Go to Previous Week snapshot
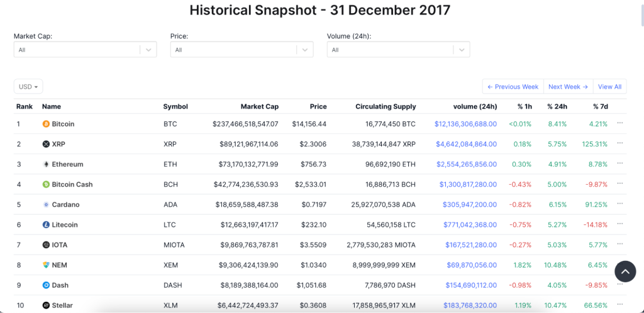This screenshot has height=313, width=644. [x=513, y=87]
